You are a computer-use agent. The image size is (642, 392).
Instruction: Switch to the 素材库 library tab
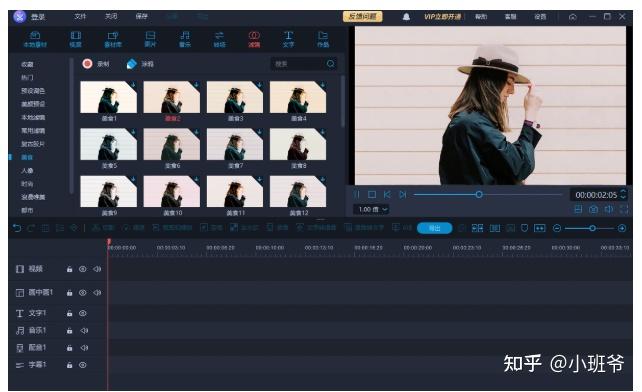click(x=113, y=39)
